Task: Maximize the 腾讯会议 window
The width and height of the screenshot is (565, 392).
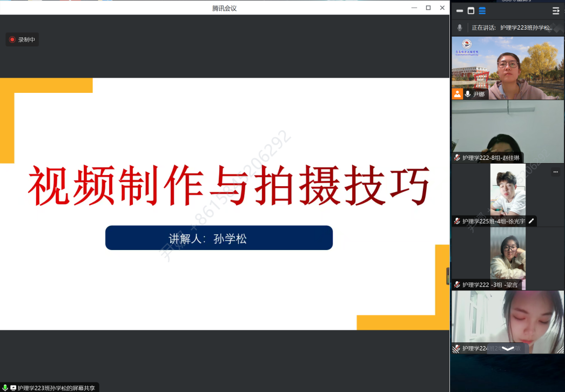Action: [428, 8]
